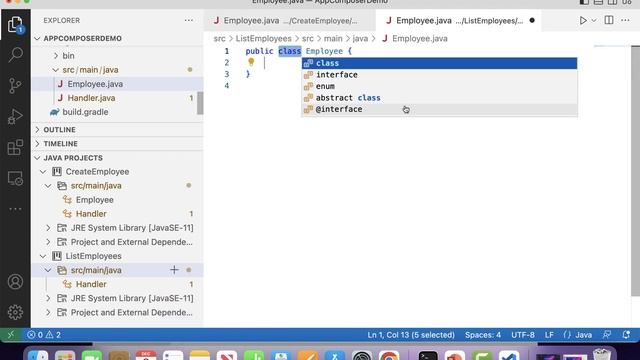Open the Search view in activity bar
This screenshot has width=640, height=360.
15,54
